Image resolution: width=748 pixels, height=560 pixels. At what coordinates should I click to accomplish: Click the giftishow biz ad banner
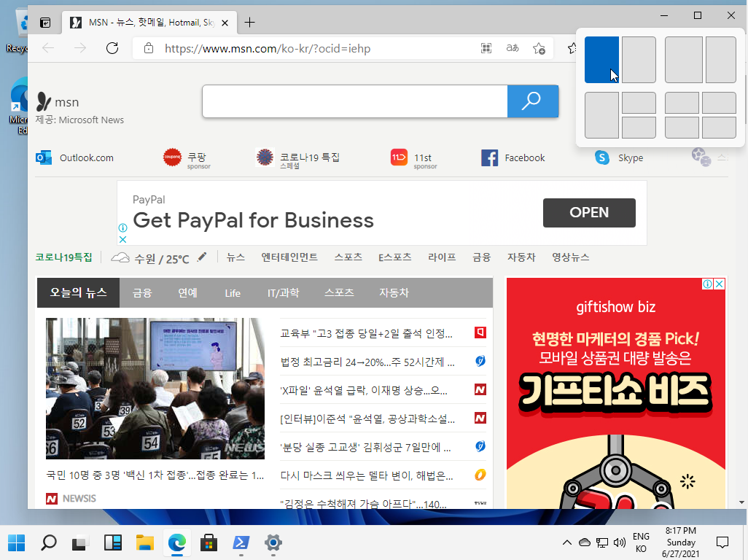click(x=616, y=394)
